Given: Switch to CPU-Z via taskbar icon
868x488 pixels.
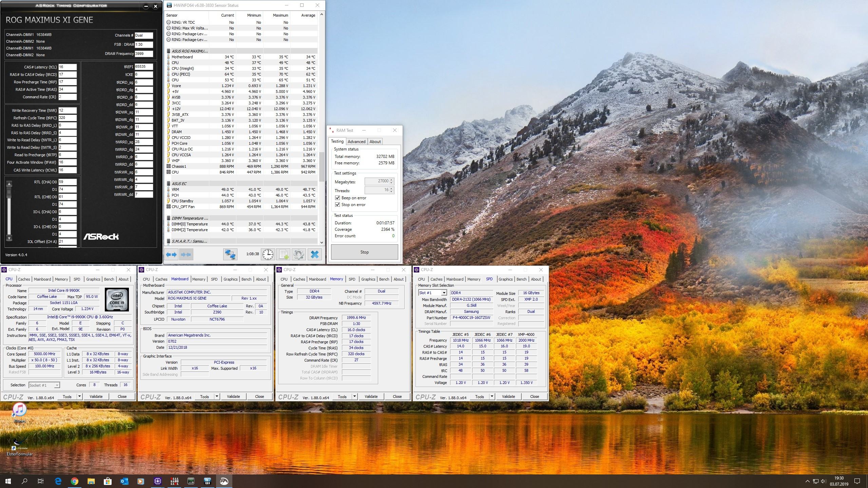Looking at the screenshot, I should click(157, 481).
